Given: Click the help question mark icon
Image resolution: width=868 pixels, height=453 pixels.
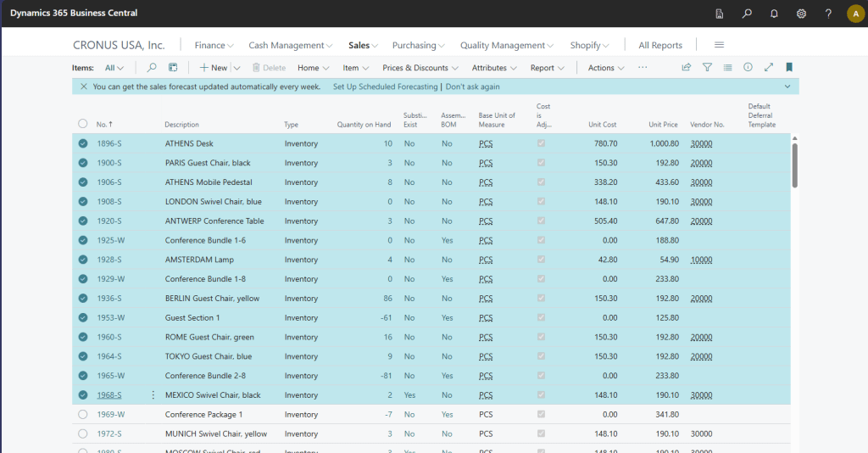Looking at the screenshot, I should click(x=828, y=14).
